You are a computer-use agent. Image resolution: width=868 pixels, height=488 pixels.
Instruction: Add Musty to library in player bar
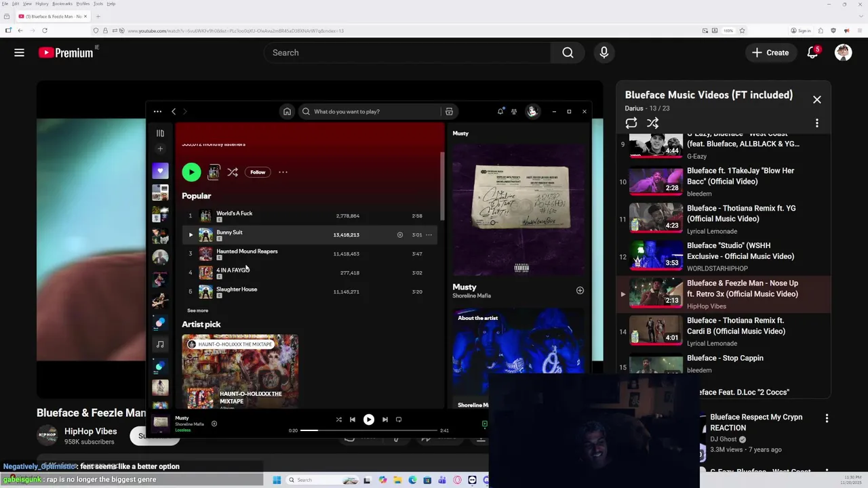click(x=214, y=424)
